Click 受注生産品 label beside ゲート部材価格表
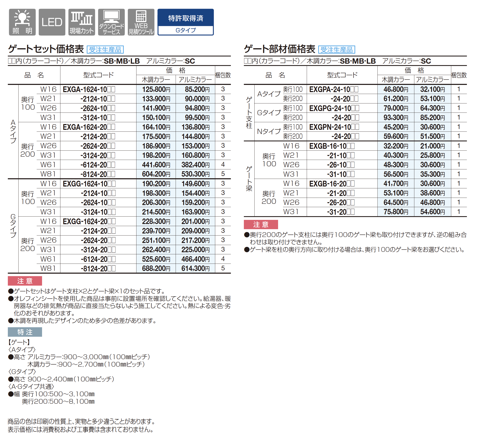This screenshot has height=448, width=477. (x=336, y=50)
